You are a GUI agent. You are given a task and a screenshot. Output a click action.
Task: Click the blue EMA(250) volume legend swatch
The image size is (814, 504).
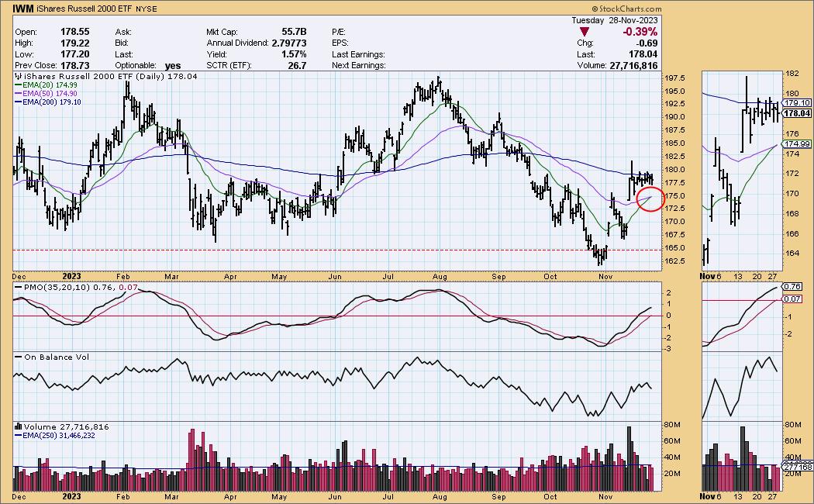tap(18, 436)
